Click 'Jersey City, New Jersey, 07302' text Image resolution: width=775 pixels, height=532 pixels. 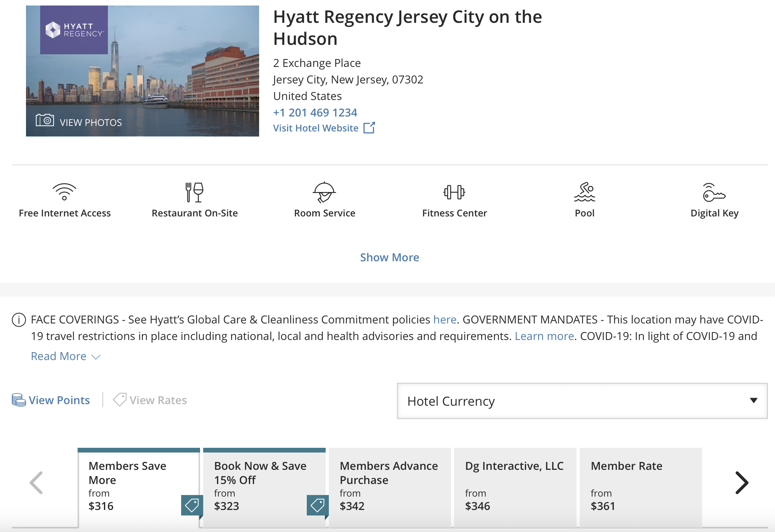348,79
